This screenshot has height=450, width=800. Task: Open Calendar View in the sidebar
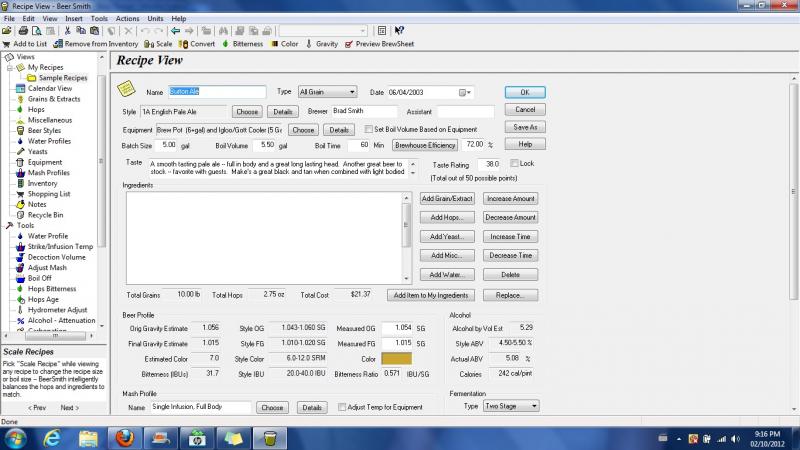click(49, 88)
